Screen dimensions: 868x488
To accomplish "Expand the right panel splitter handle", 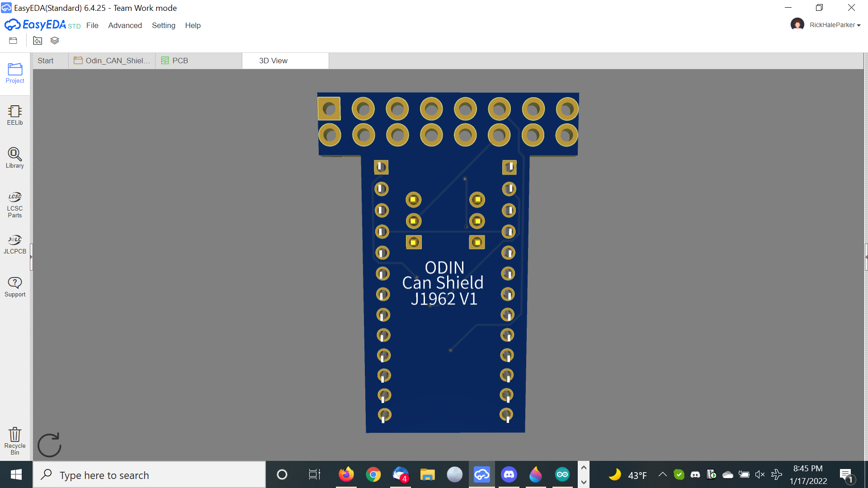I will coord(866,257).
